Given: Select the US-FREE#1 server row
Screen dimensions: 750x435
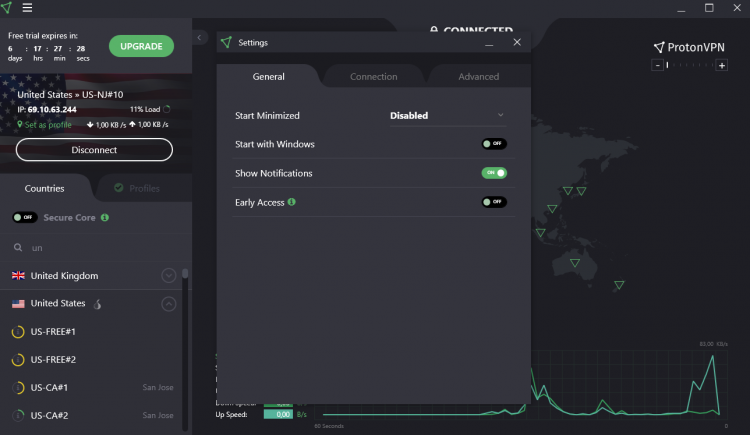Looking at the screenshot, I should pos(91,332).
